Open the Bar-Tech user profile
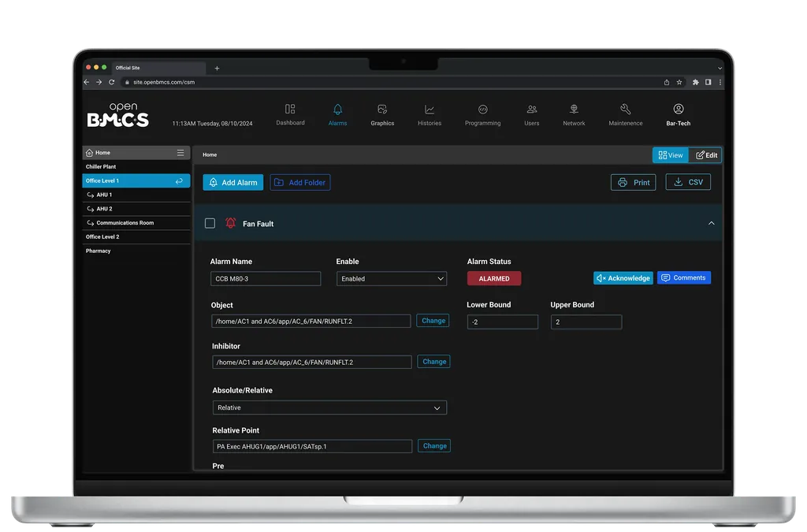This screenshot has height=532, width=807. click(x=679, y=115)
